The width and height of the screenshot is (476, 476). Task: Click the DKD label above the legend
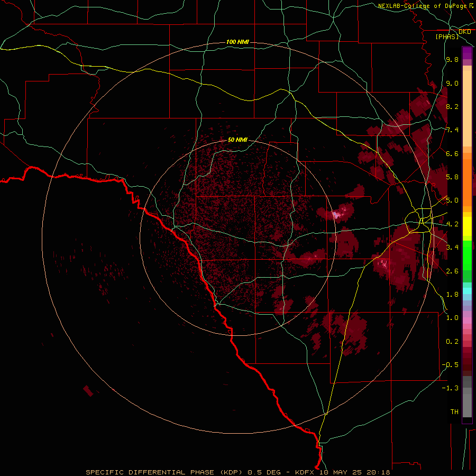pos(464,32)
